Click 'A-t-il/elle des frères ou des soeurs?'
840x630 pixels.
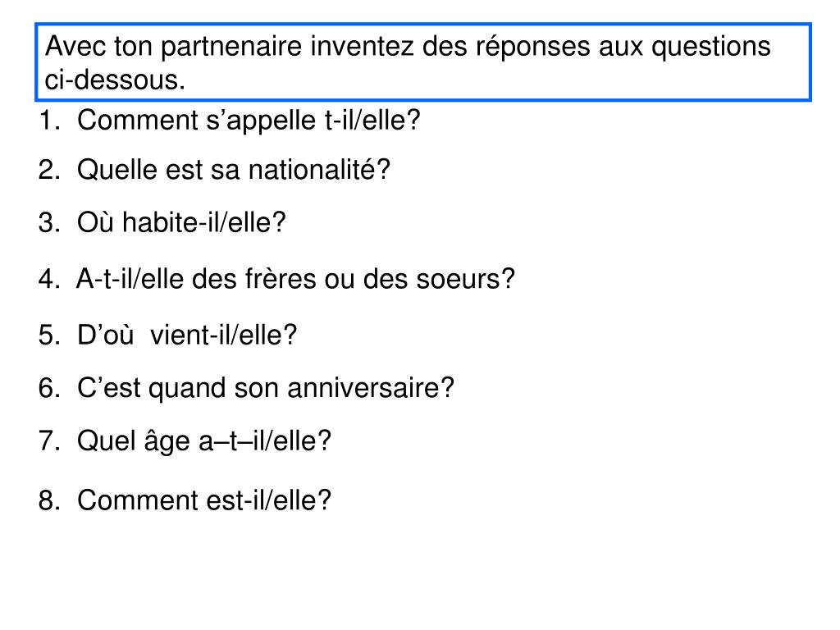pyautogui.click(x=295, y=279)
